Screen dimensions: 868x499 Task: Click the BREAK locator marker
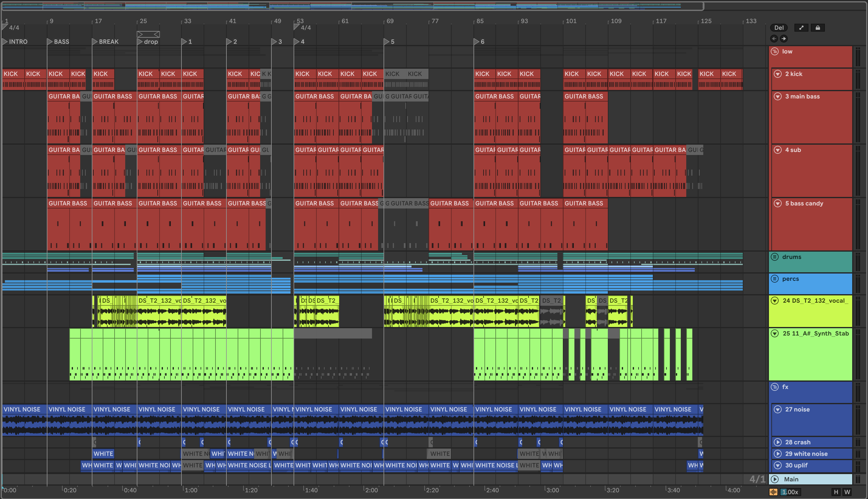tap(95, 41)
